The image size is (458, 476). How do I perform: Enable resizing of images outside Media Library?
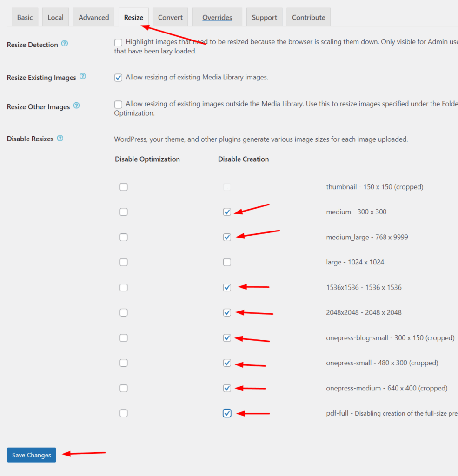point(118,105)
